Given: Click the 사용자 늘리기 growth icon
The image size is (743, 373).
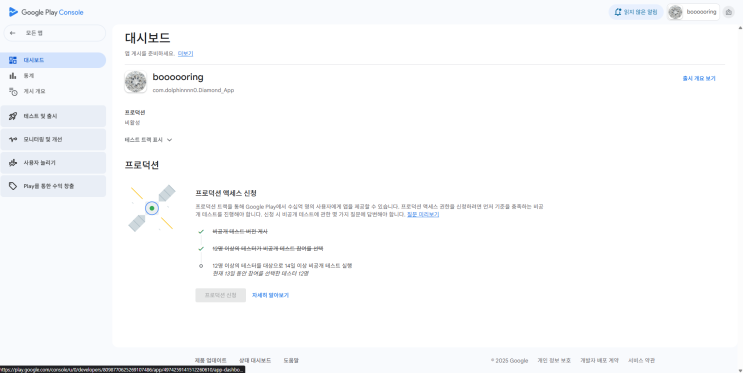Looking at the screenshot, I should [13, 163].
